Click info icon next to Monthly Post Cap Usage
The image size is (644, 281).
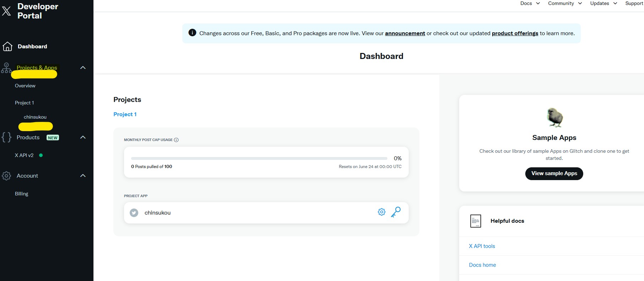[x=176, y=140]
